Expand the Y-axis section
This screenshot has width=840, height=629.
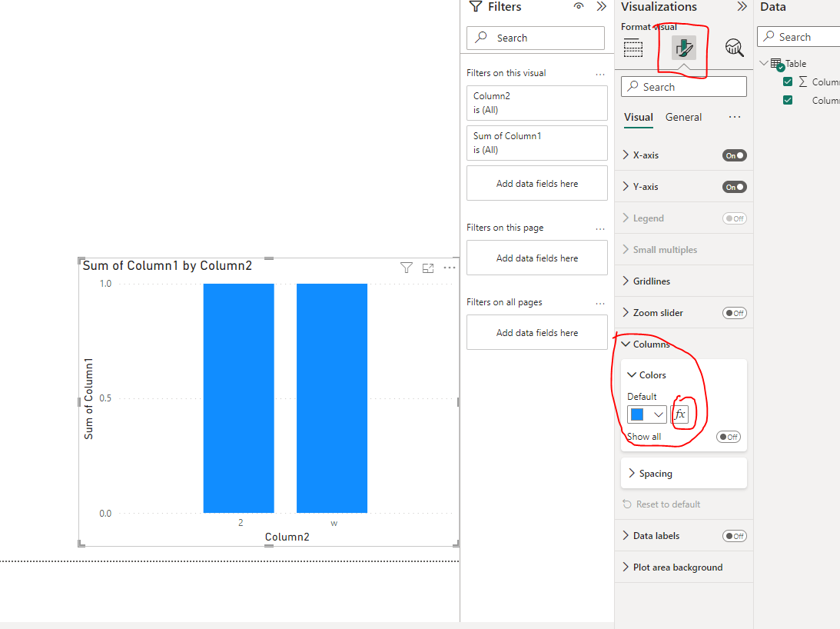tap(626, 187)
